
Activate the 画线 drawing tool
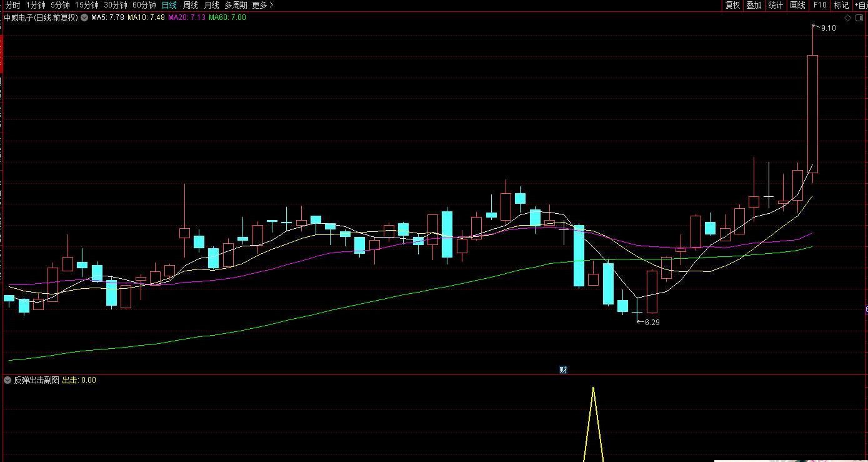(797, 5)
